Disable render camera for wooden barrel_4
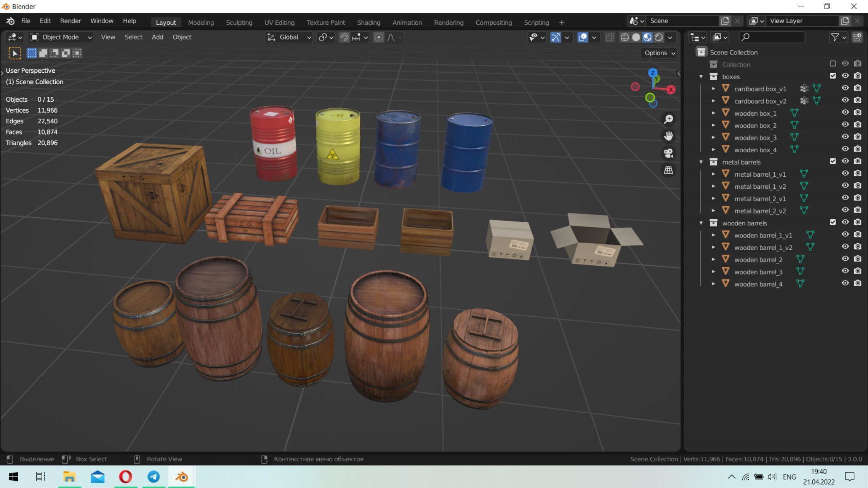This screenshot has height=488, width=868. (857, 283)
